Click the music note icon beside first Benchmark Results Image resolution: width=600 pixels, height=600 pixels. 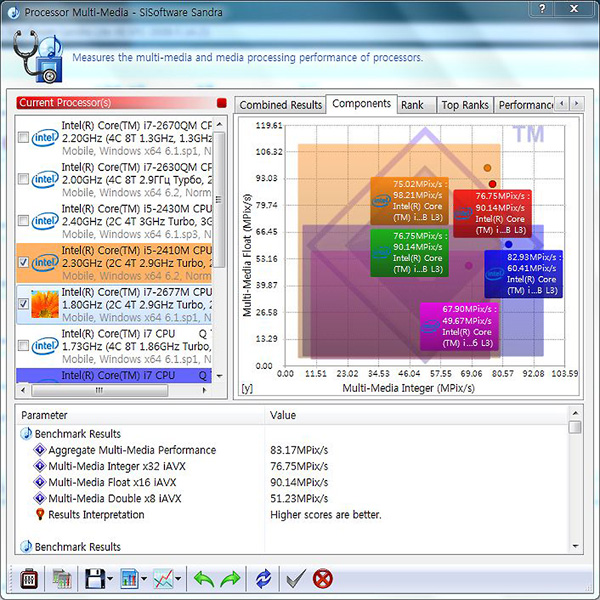[26, 434]
